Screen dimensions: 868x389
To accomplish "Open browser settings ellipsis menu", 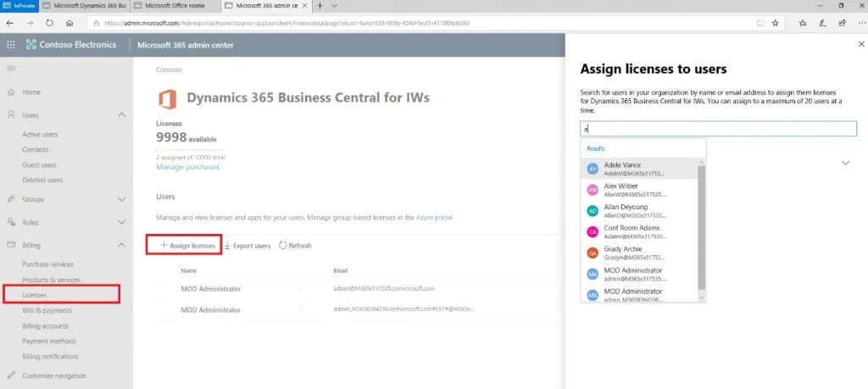I will coord(861,23).
